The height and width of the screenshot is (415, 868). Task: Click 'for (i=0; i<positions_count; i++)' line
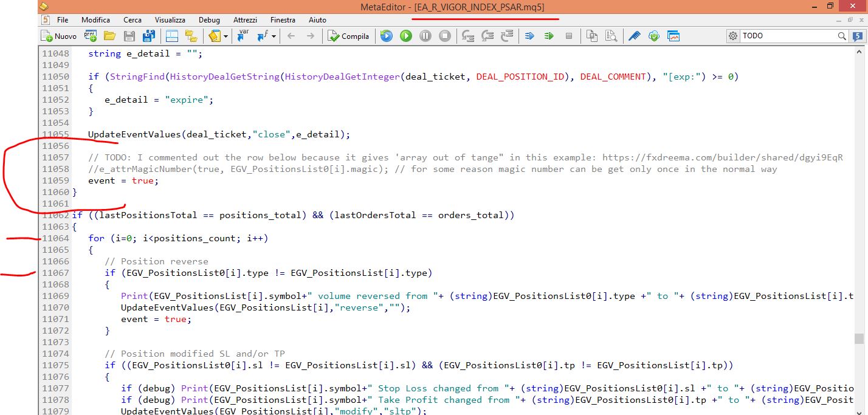pos(177,238)
